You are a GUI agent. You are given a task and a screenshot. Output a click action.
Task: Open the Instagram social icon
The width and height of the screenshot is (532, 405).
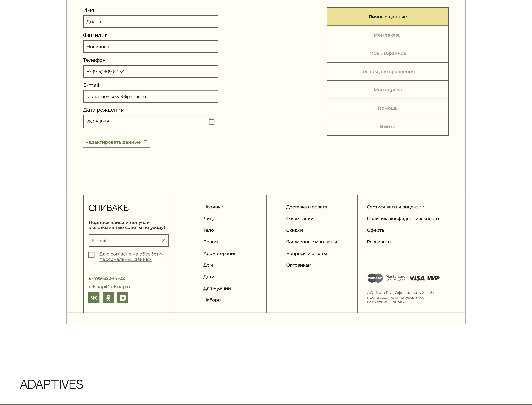[123, 298]
